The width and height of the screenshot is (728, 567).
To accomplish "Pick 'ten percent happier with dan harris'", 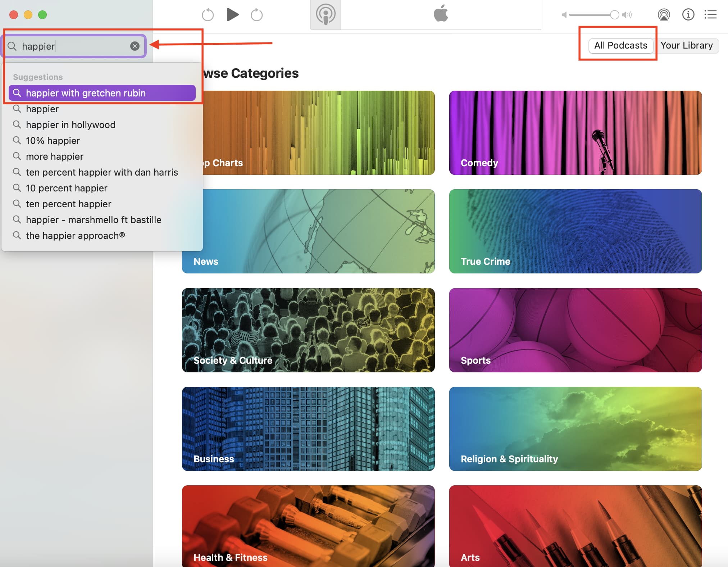I will [x=102, y=172].
